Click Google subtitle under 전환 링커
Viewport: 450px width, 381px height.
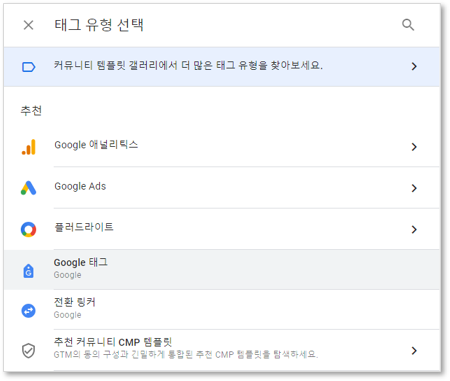coord(68,315)
